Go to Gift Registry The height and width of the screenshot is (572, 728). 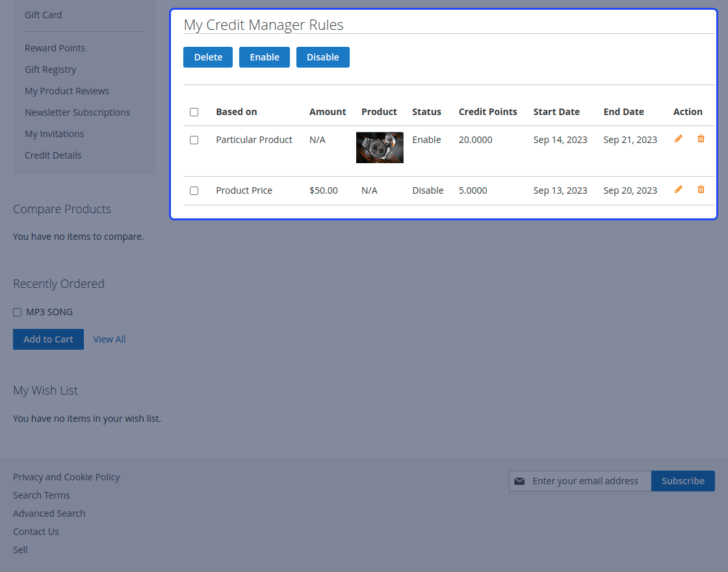click(50, 70)
